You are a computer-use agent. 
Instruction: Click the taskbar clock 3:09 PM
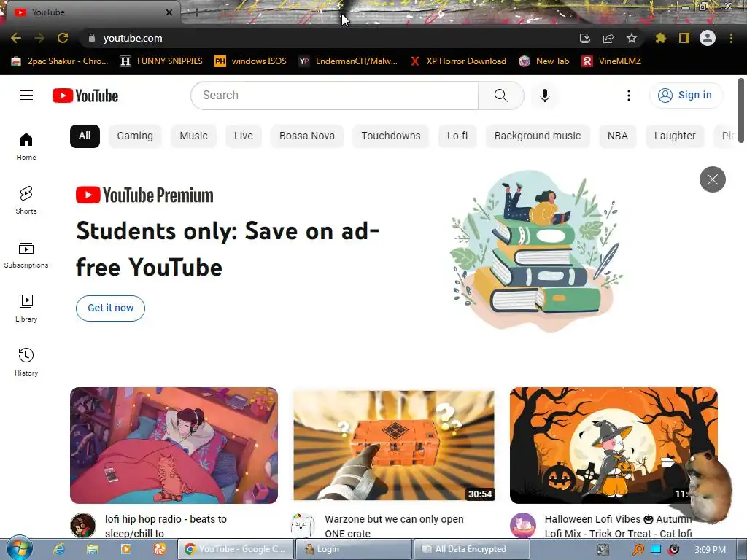pyautogui.click(x=710, y=550)
